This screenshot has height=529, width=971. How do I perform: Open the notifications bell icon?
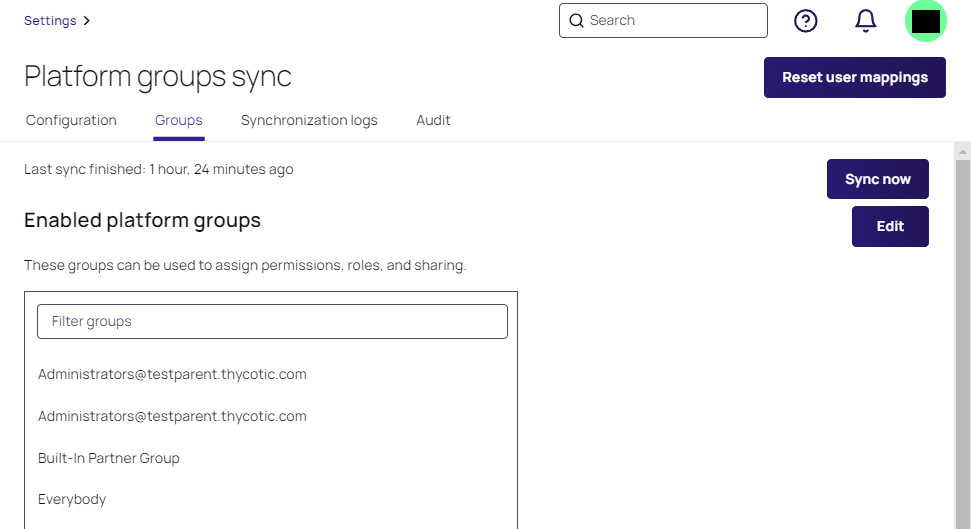pyautogui.click(x=865, y=21)
